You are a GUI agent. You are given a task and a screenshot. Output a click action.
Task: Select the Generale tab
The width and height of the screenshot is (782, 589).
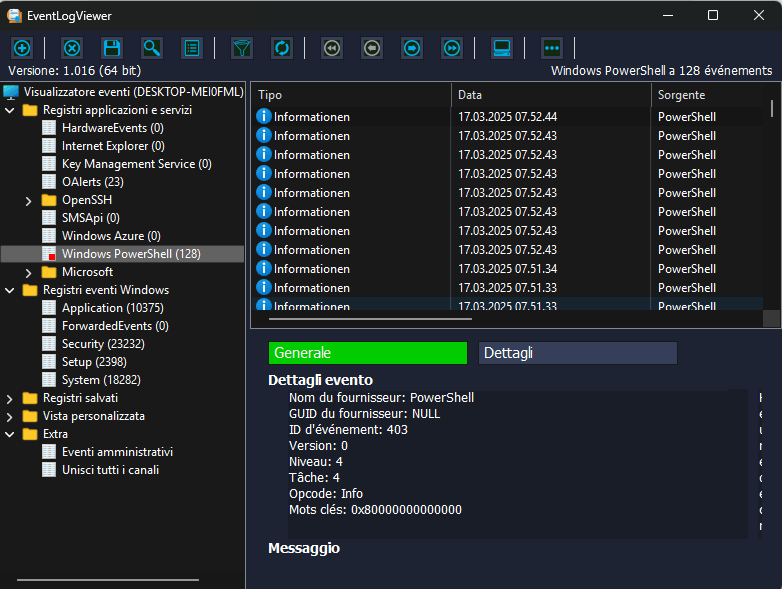coord(367,353)
